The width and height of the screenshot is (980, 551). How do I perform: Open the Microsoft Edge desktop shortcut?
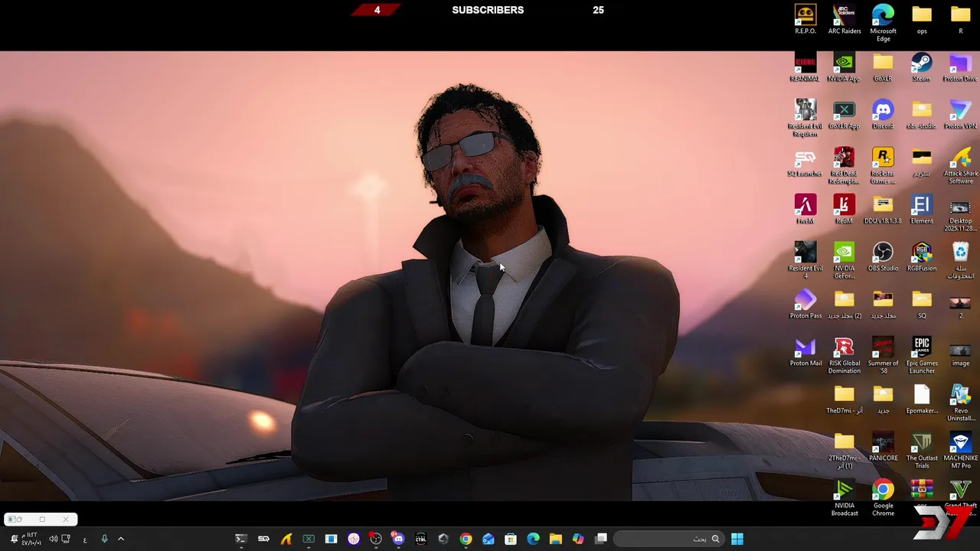(x=883, y=22)
